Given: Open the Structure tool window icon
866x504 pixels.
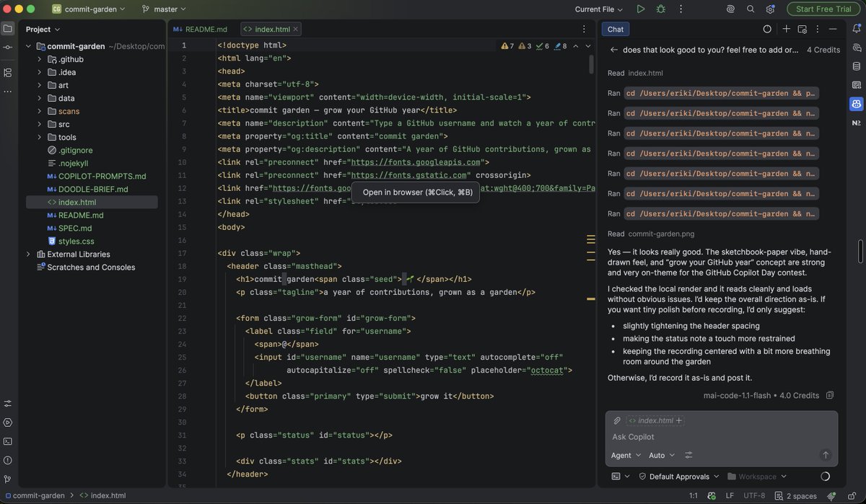Looking at the screenshot, I should 8,73.
